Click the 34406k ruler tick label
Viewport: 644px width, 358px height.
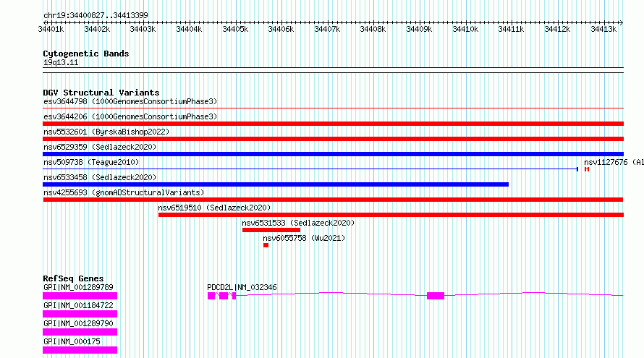(281, 29)
